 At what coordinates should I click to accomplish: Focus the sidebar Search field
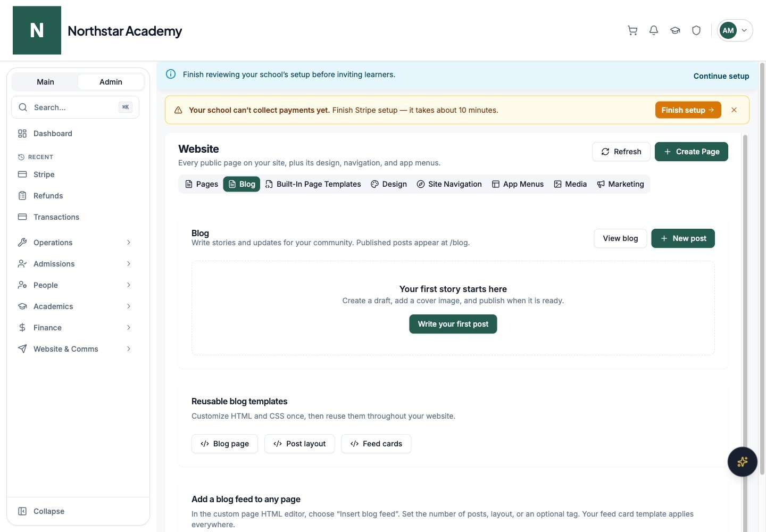[75, 107]
